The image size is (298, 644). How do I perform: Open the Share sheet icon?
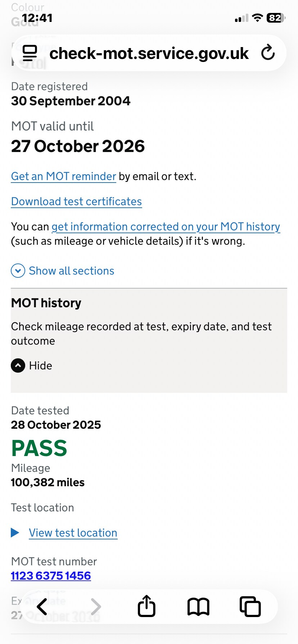[x=146, y=606]
